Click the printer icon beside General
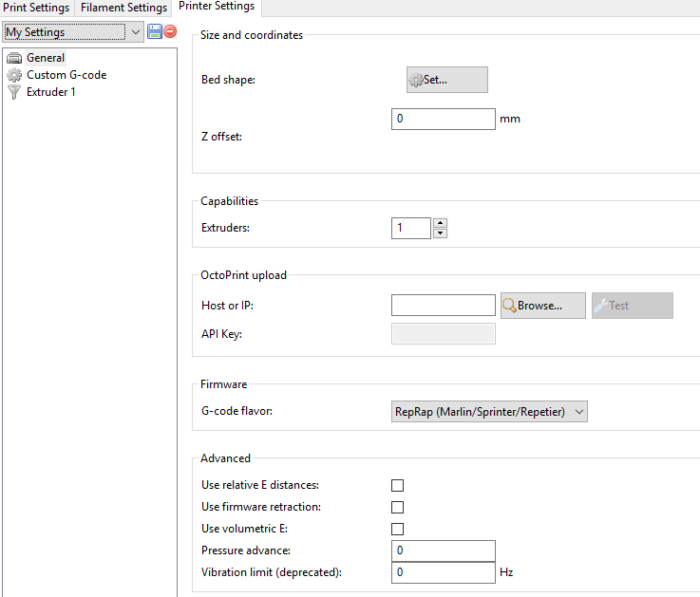The width and height of the screenshot is (700, 597). [x=14, y=58]
